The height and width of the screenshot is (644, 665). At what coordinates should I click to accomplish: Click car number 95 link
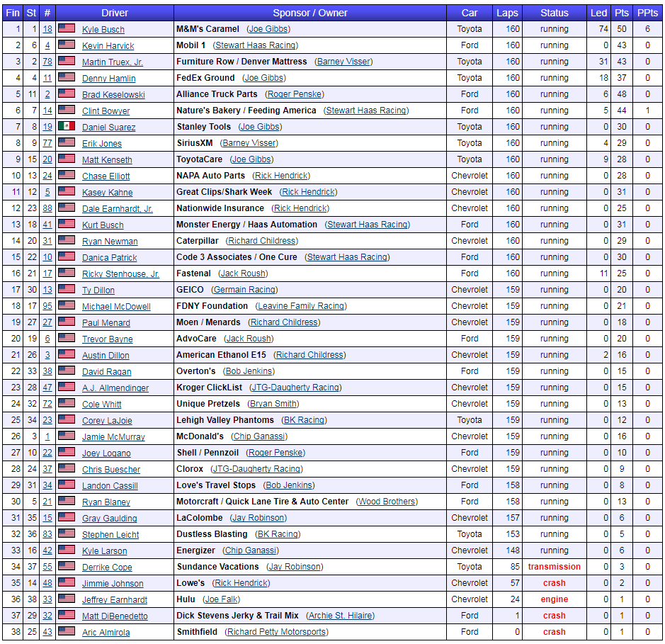pos(47,306)
